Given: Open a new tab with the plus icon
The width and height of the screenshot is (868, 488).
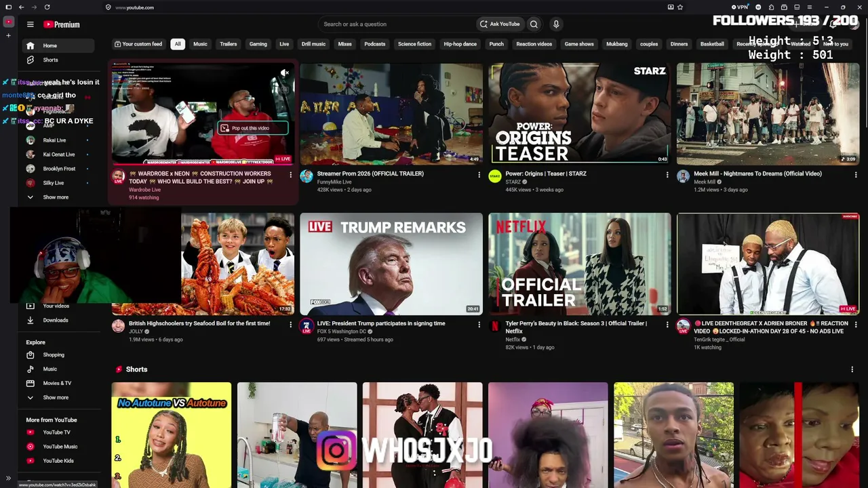Looking at the screenshot, I should (8, 35).
